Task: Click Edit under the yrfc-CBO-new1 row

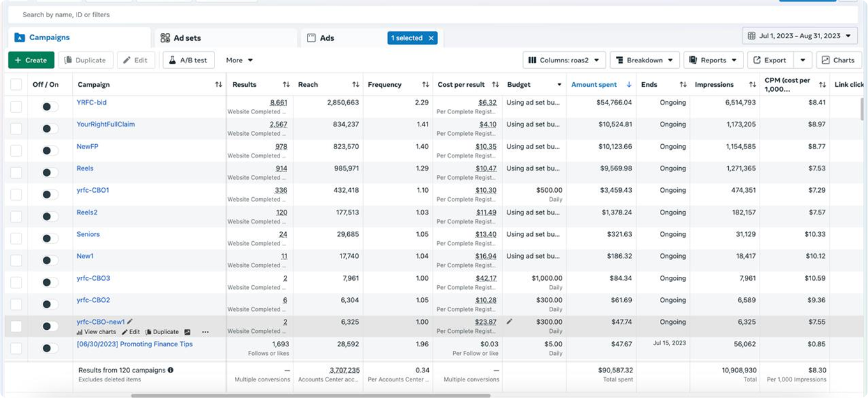Action: click(131, 332)
